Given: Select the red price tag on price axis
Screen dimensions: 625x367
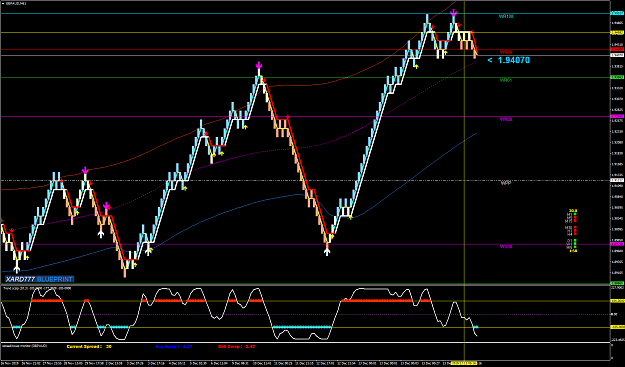Looking at the screenshot, I should pyautogui.click(x=617, y=49).
